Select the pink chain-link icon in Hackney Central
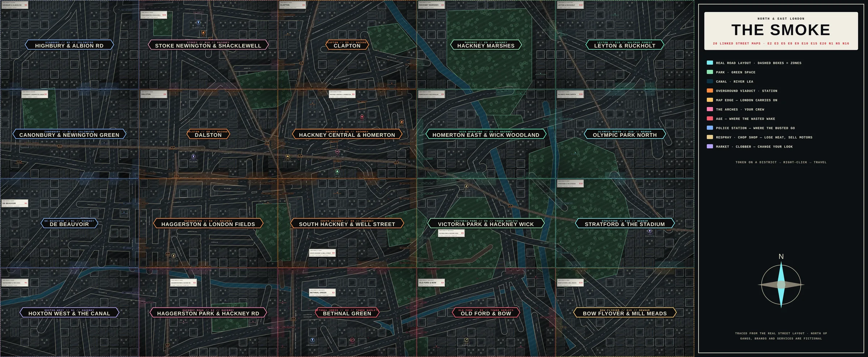 [337, 152]
